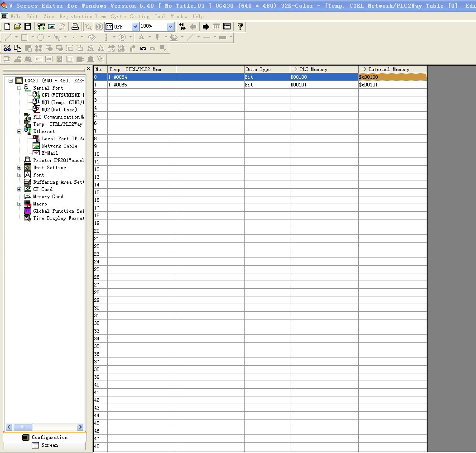476x453 pixels.
Task: Expand the Macro tree node
Action: [x=19, y=204]
